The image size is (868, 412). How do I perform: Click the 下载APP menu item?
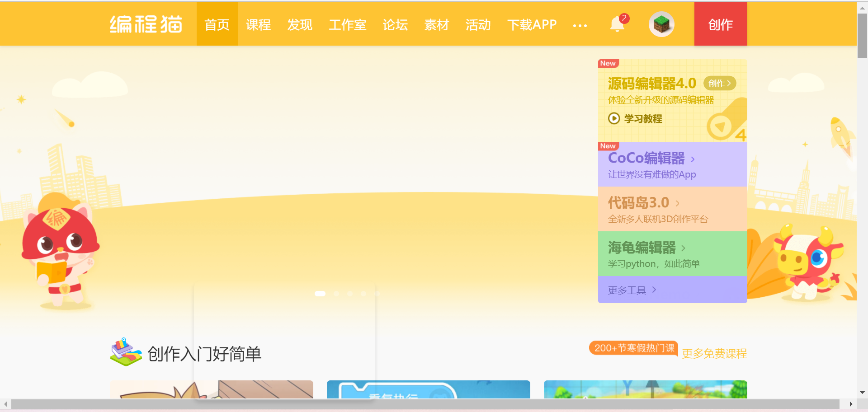click(532, 24)
